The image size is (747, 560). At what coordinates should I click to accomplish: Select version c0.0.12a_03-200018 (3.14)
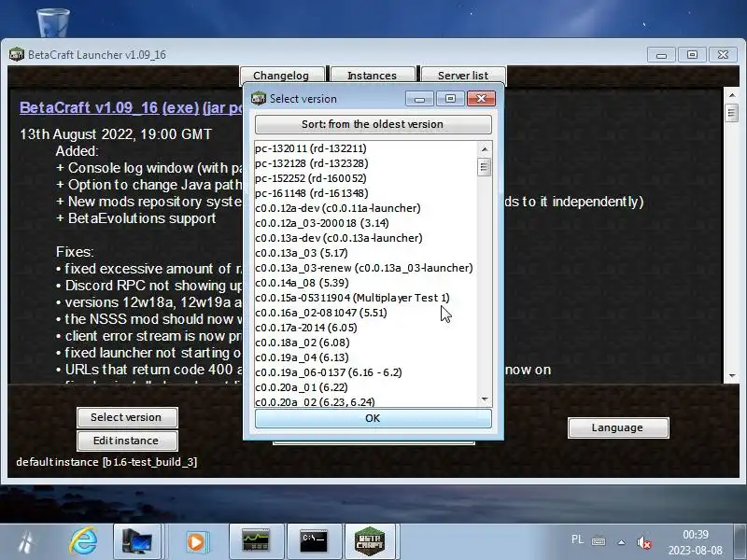point(366,223)
